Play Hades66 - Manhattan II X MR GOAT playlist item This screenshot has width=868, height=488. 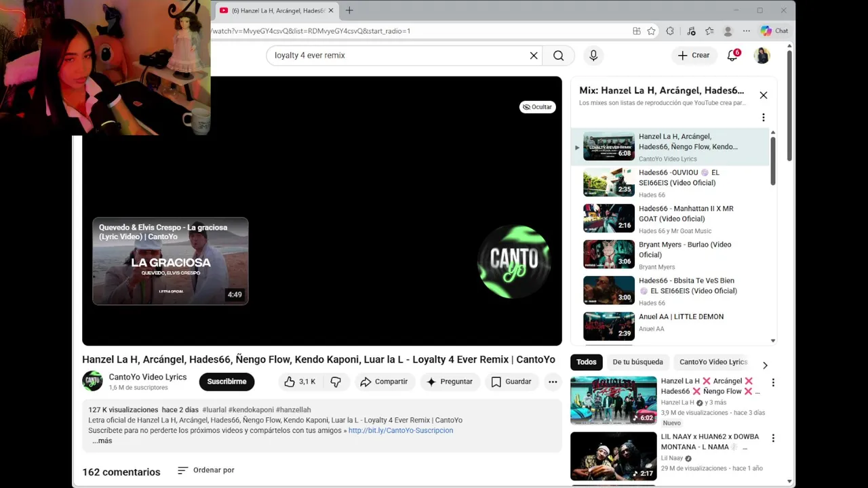pos(670,218)
